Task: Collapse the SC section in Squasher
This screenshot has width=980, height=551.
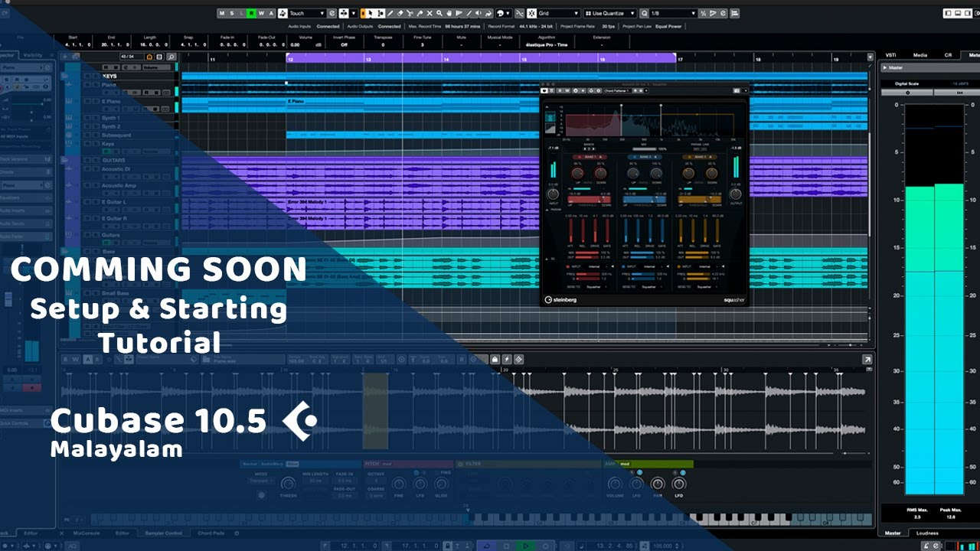Action: (x=547, y=259)
